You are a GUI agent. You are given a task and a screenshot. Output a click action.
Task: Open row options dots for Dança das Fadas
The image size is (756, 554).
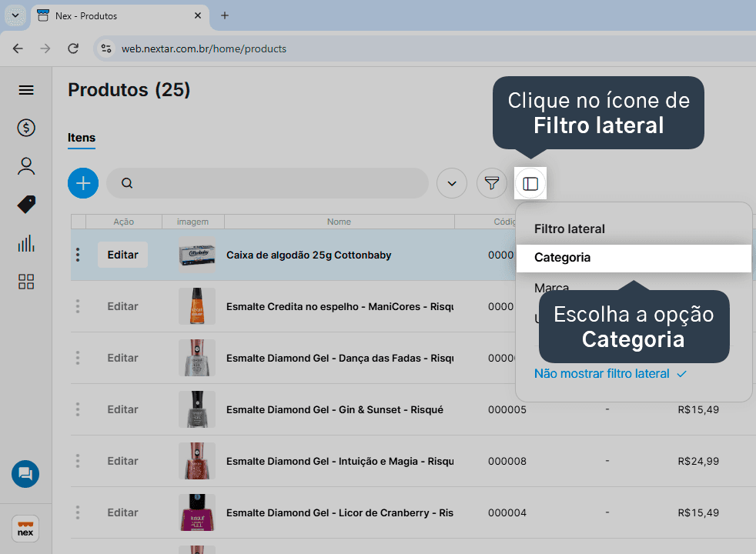tap(78, 358)
